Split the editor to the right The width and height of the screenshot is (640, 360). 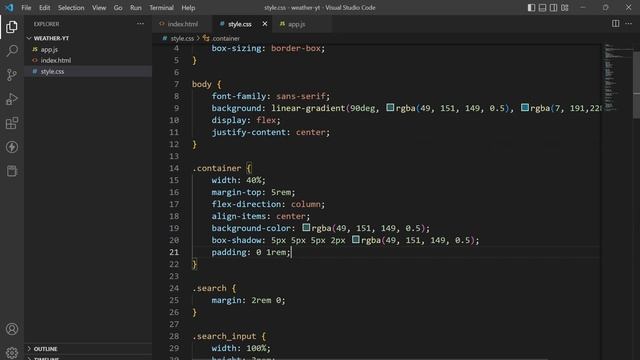pos(616,24)
